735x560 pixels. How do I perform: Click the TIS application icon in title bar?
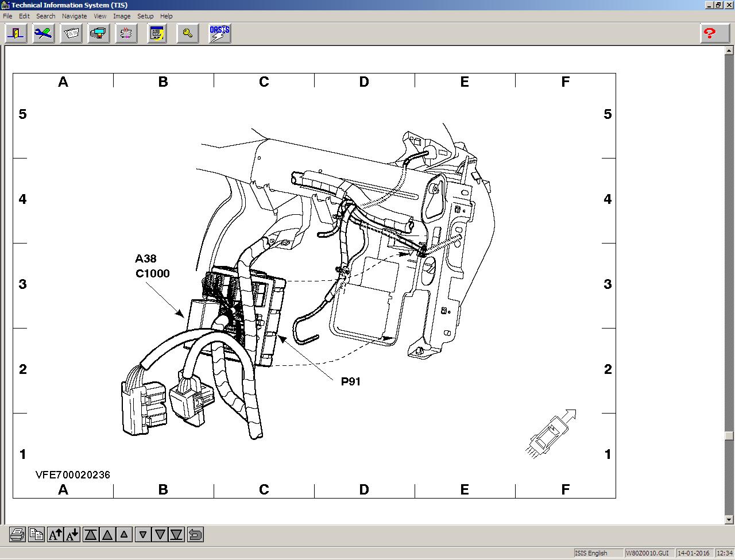pos(6,5)
